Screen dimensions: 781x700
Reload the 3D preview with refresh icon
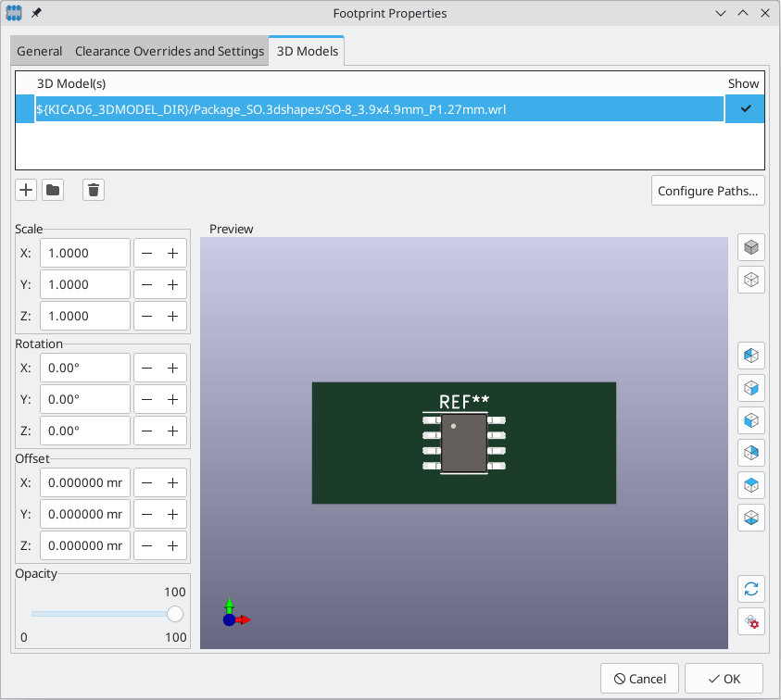751,589
